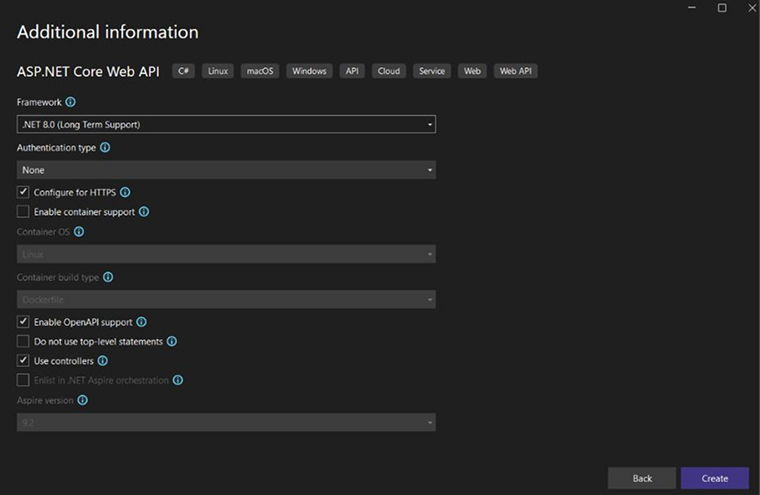Disable the Enable OpenAPI support checkbox
Screen dimensions: 760x495
[x=23, y=322]
